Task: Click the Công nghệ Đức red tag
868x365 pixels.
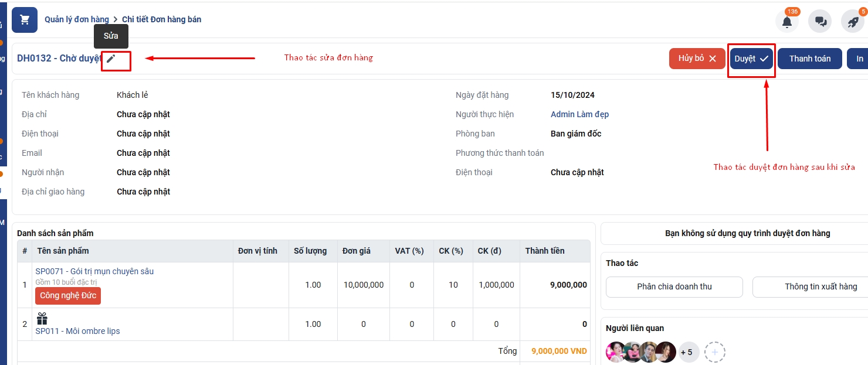Action: pyautogui.click(x=68, y=296)
